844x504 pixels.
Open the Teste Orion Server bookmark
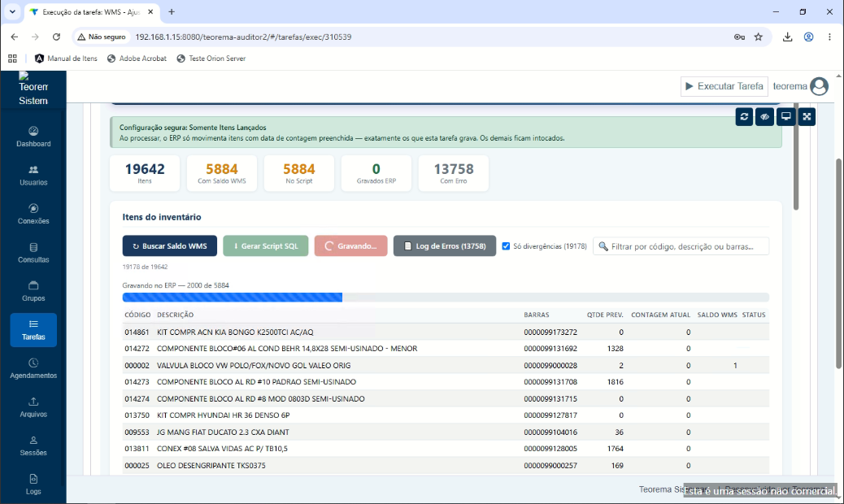click(x=211, y=58)
